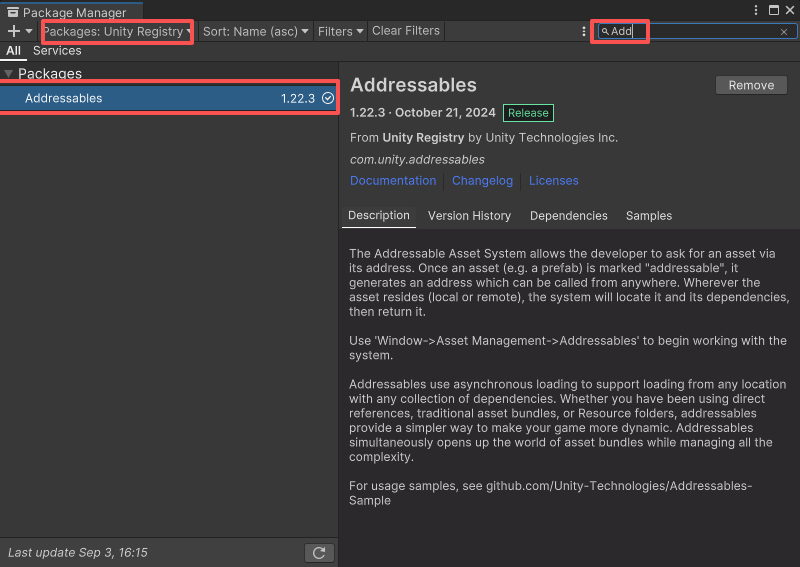Select the Samples tab

(649, 216)
